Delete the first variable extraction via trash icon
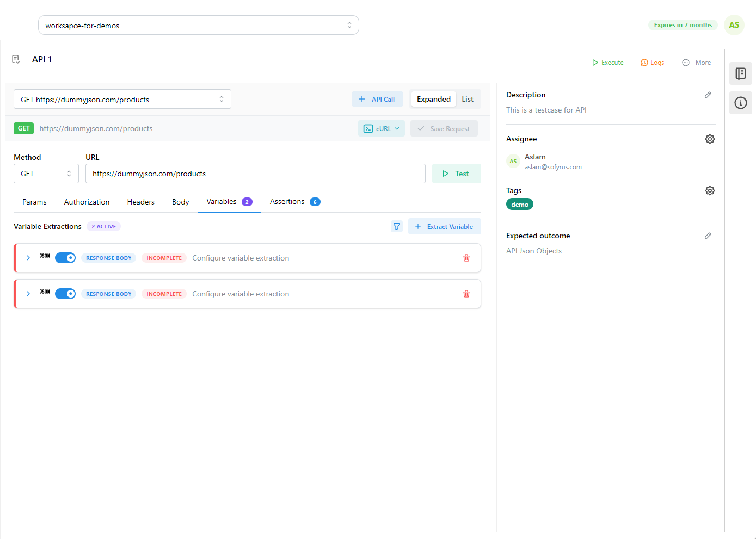 pos(466,258)
